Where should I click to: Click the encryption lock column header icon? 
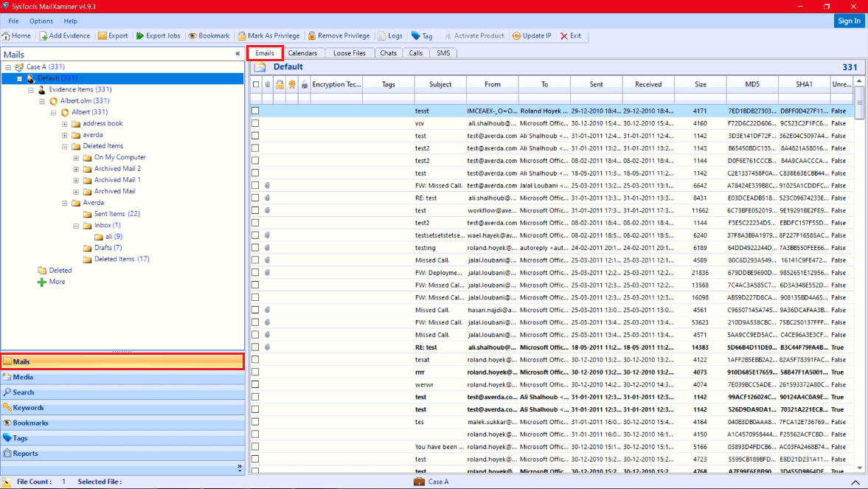tap(304, 84)
